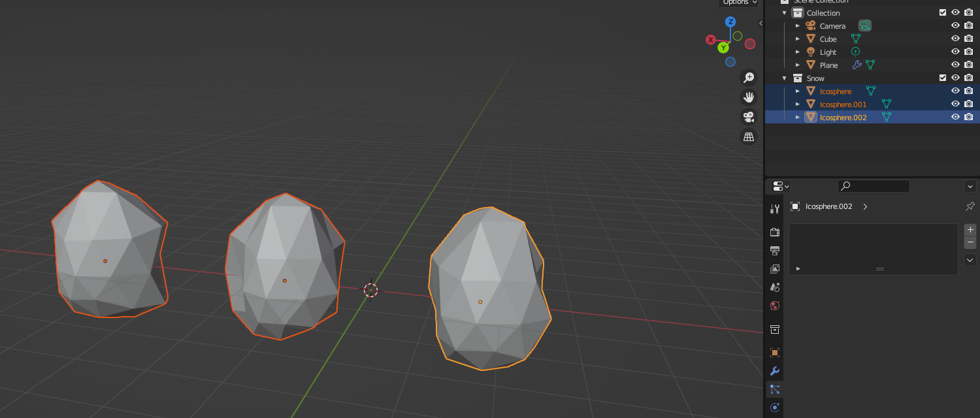Image resolution: width=980 pixels, height=418 pixels.
Task: Add a particle system slot with plus
Action: pos(970,230)
